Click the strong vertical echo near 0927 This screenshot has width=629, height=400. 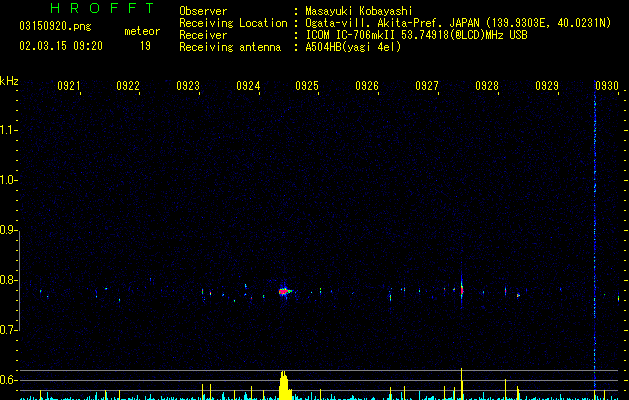pyautogui.click(x=462, y=288)
